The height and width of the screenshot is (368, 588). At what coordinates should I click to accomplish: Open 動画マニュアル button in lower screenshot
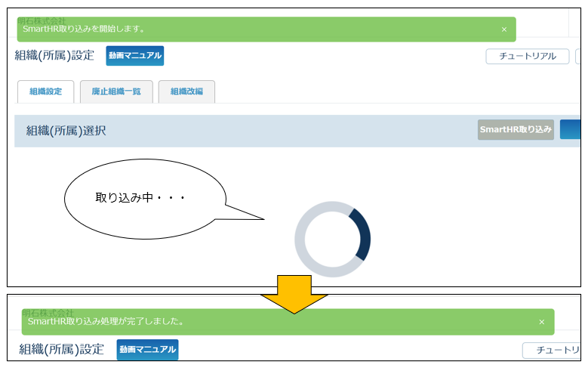pos(147,350)
